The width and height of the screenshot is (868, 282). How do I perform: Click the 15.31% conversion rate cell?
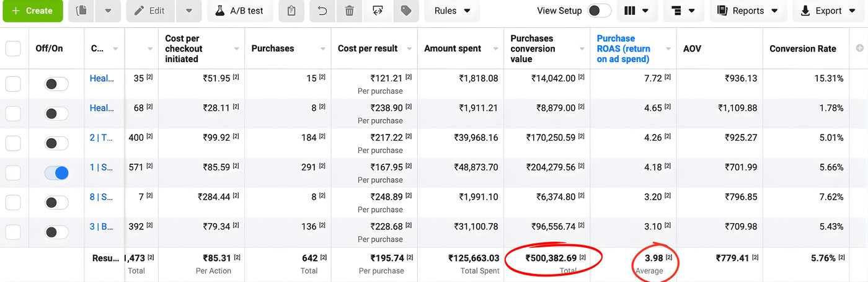828,78
